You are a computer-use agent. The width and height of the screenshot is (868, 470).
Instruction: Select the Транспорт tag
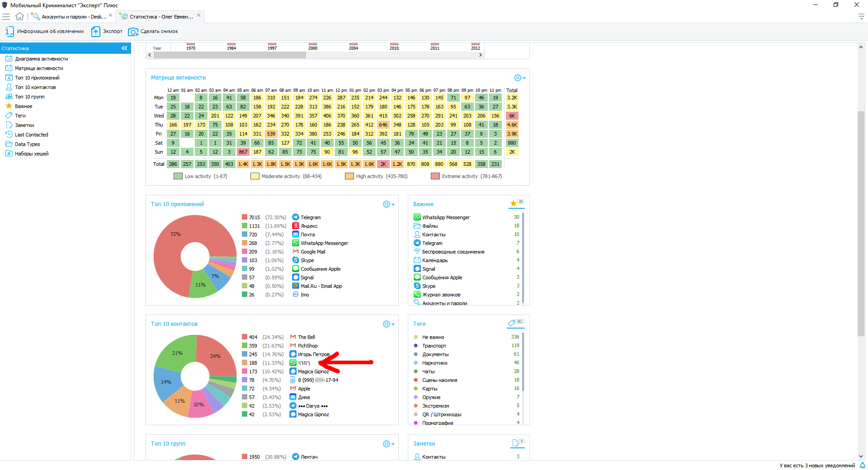[x=433, y=346]
